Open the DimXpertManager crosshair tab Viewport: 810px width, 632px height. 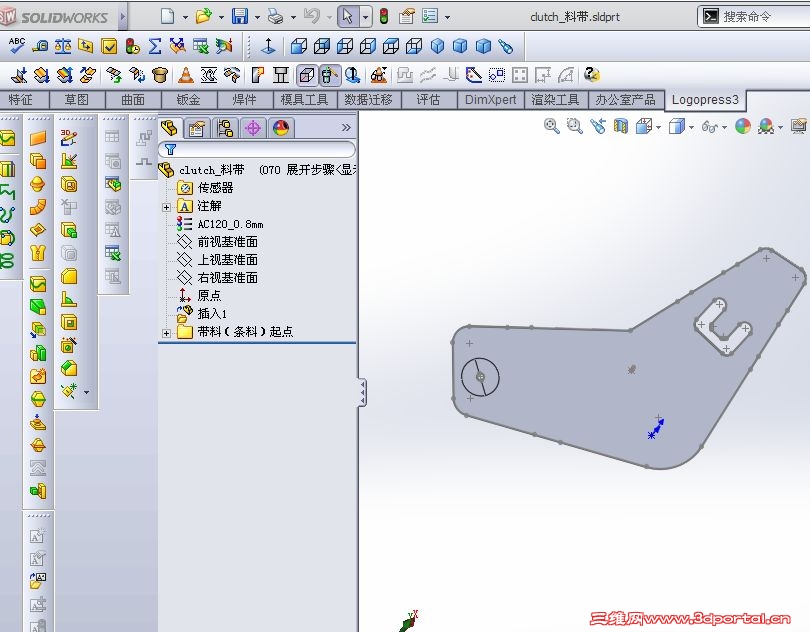point(253,128)
